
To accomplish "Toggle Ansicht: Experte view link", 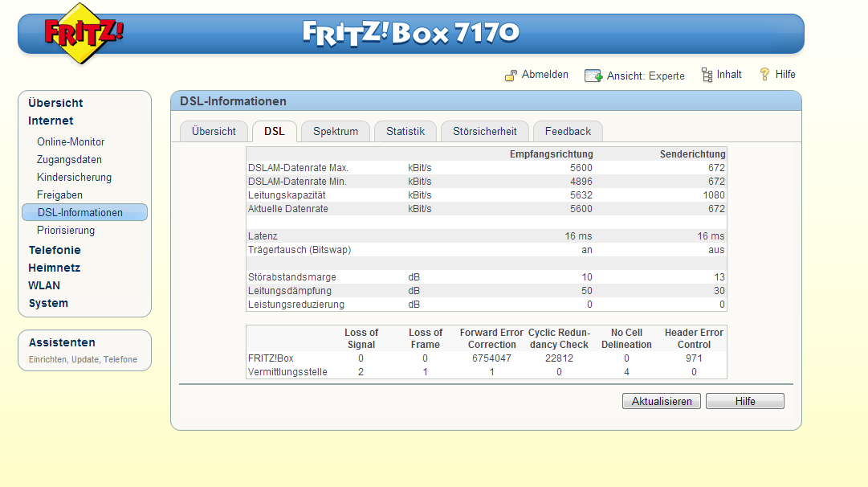I will pos(646,76).
